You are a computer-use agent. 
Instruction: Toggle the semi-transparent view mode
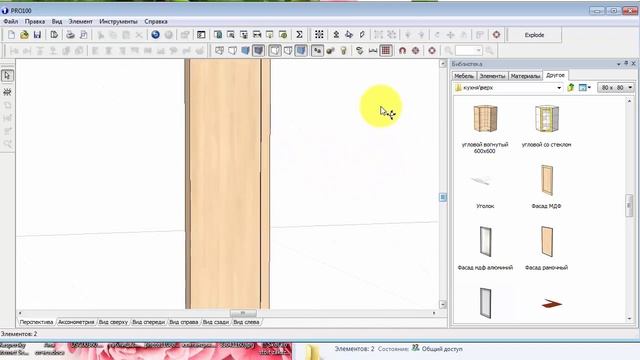coord(288,51)
